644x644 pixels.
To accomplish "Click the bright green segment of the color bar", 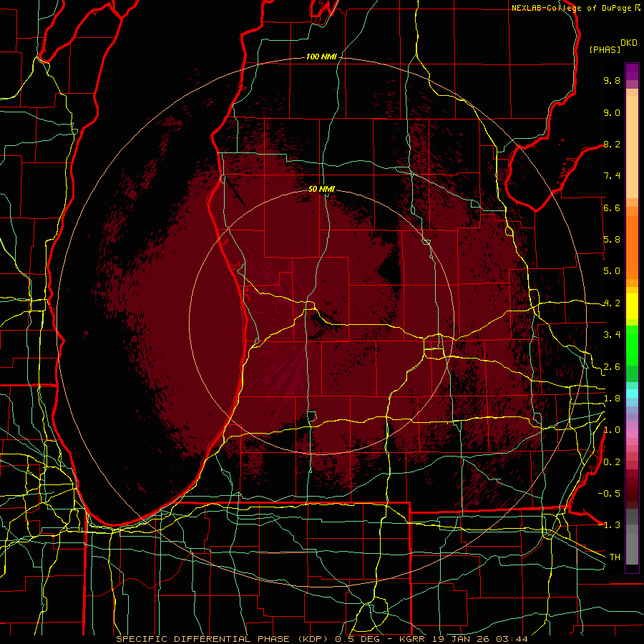I will coord(632,345).
